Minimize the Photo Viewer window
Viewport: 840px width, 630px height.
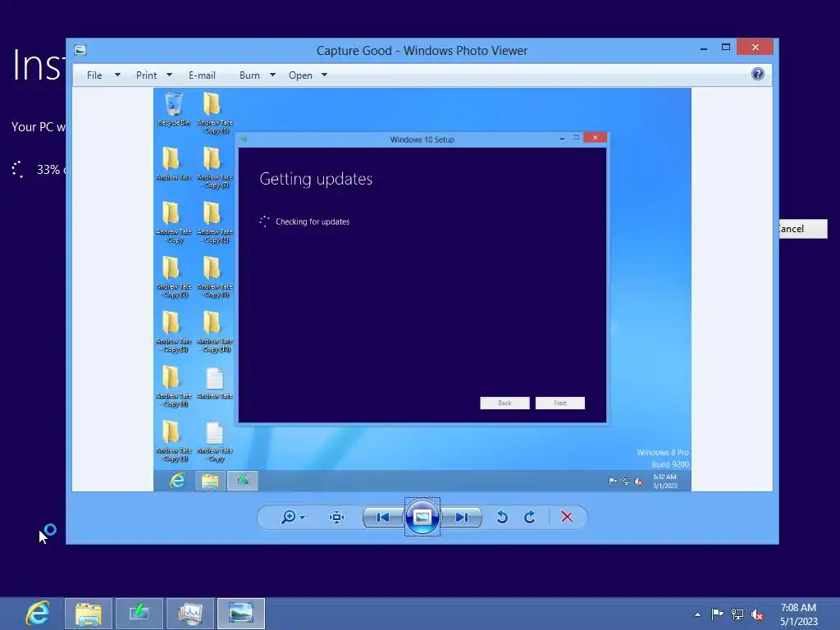[704, 48]
